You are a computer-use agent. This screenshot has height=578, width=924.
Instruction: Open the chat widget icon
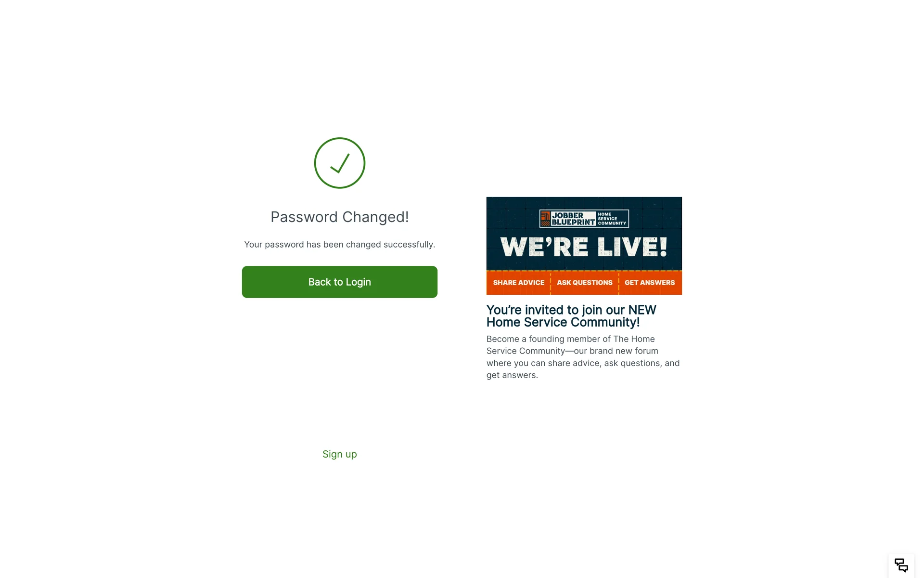[x=901, y=565]
